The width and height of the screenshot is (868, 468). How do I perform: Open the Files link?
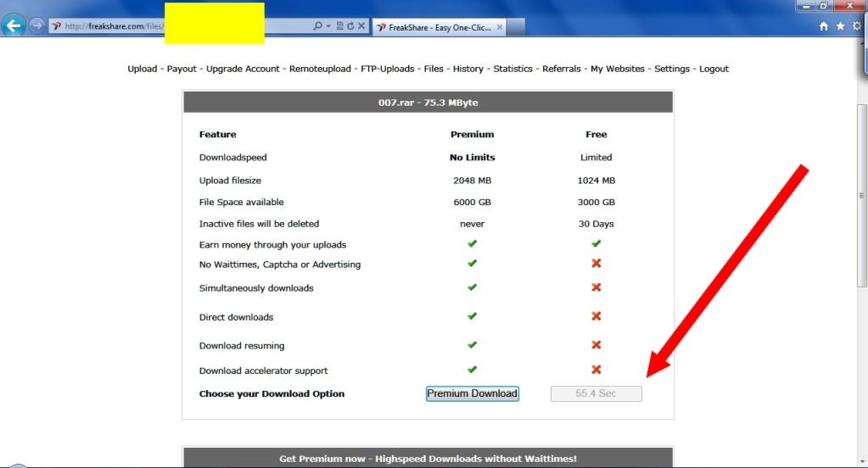click(x=434, y=69)
